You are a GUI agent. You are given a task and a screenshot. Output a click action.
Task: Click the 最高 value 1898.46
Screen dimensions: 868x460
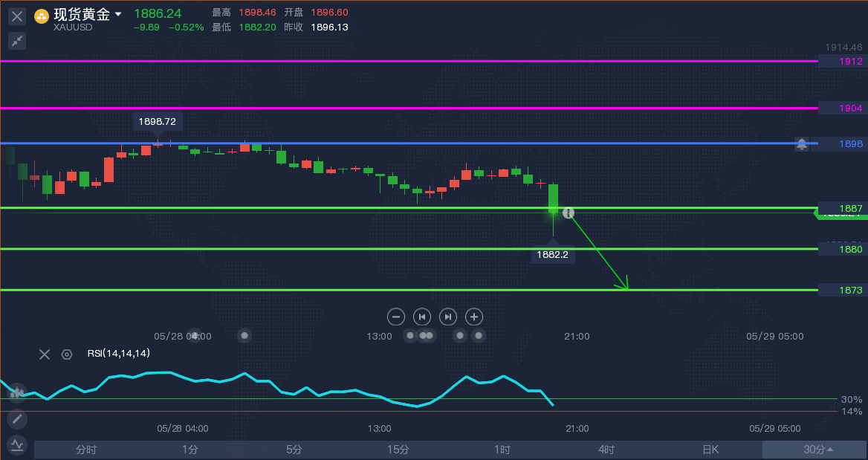[x=257, y=12]
